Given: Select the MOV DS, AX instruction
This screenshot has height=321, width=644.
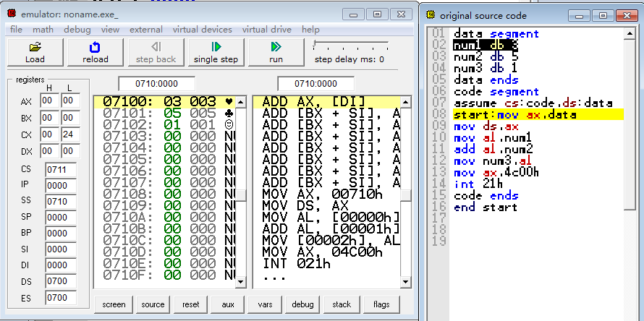Looking at the screenshot, I should [x=326, y=205].
